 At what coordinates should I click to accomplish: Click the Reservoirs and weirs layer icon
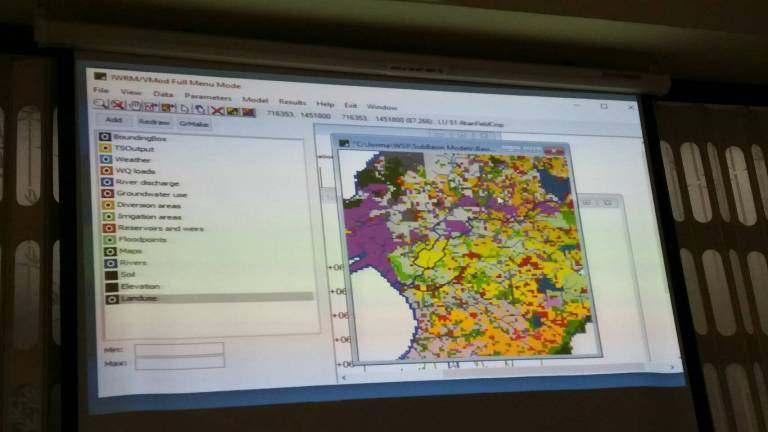[106, 229]
